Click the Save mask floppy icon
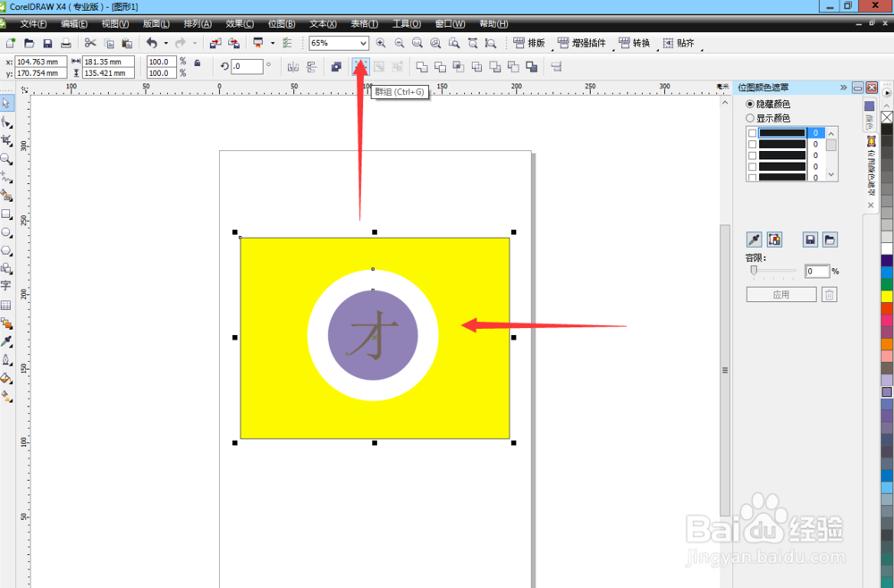This screenshot has height=588, width=894. pos(810,239)
